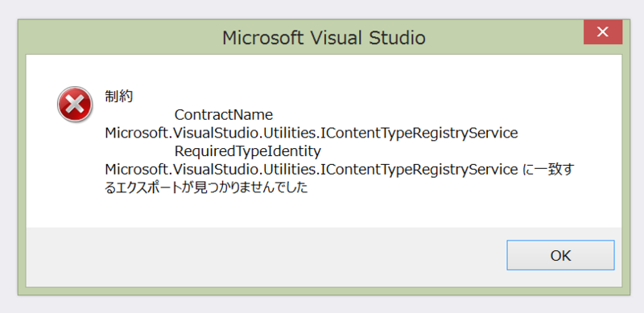Click the Microsoft Visual Studio title text
The image size is (644, 313).
(324, 38)
